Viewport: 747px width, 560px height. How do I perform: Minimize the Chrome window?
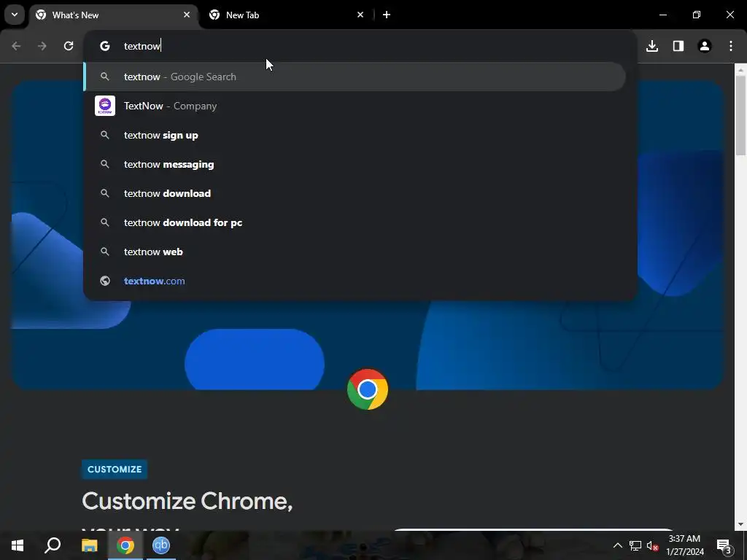click(662, 15)
